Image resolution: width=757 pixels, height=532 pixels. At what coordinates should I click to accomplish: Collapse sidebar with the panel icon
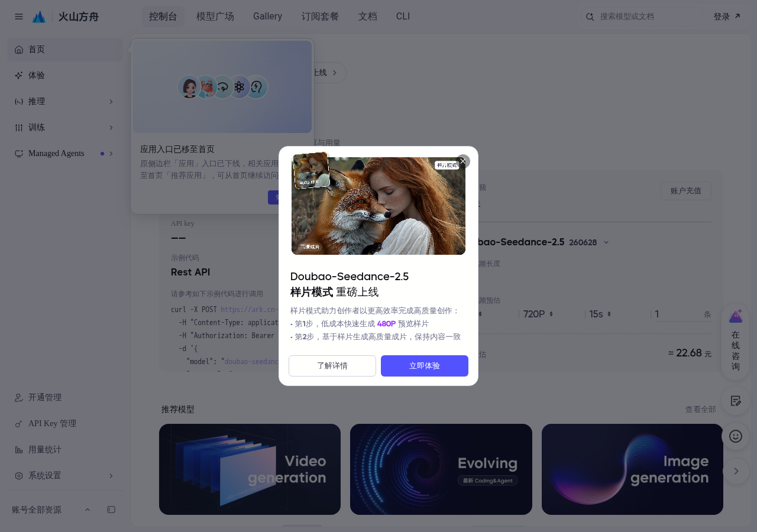[x=111, y=510]
